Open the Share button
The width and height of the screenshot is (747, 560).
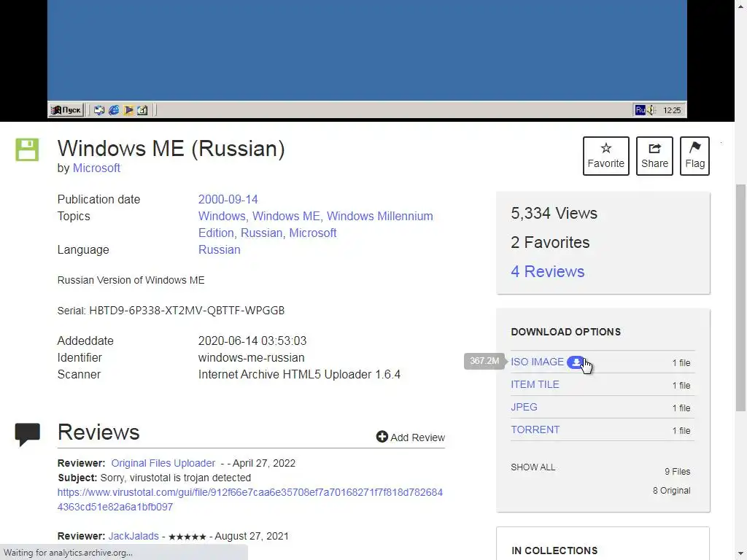(654, 156)
